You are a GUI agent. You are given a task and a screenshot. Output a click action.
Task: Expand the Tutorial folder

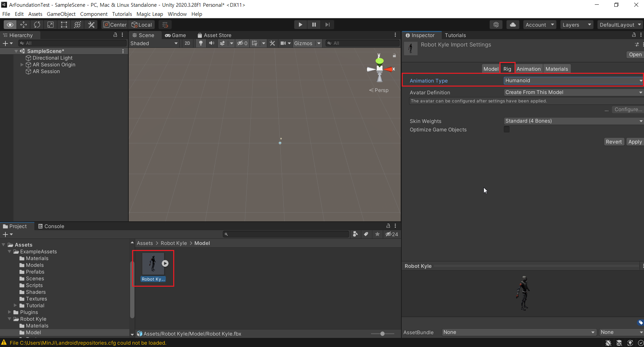coord(15,305)
